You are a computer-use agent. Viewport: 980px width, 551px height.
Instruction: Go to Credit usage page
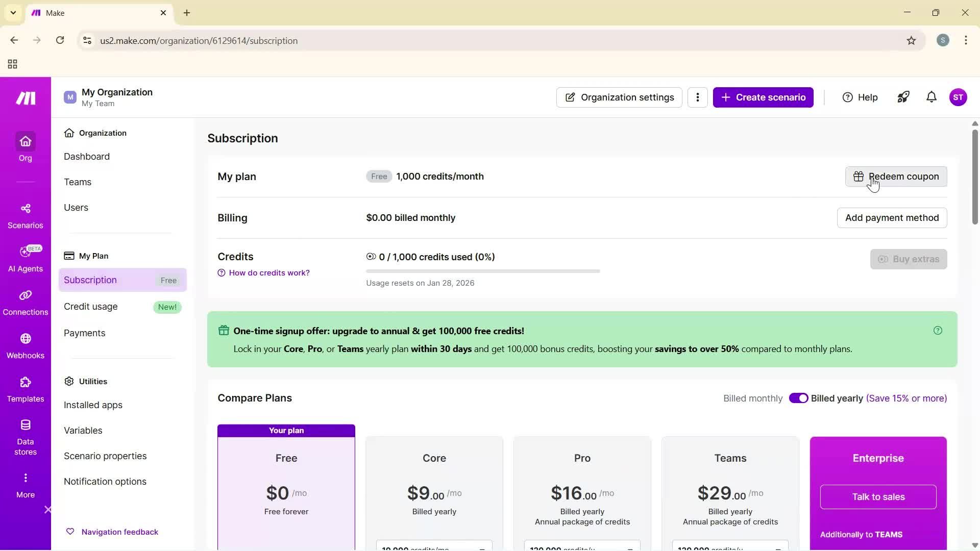coord(90,306)
